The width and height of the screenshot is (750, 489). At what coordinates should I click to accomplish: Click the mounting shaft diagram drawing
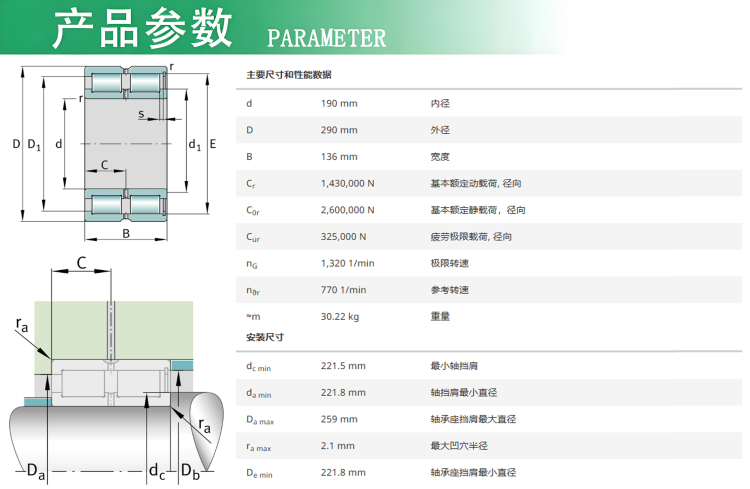click(116, 372)
